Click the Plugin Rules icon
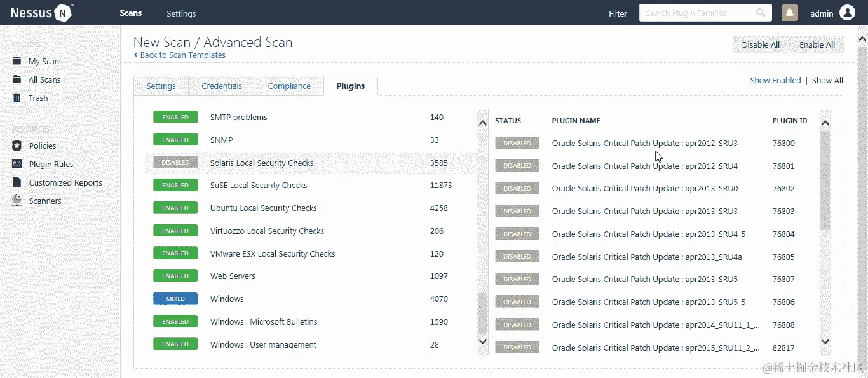This screenshot has width=868, height=378. click(x=17, y=164)
